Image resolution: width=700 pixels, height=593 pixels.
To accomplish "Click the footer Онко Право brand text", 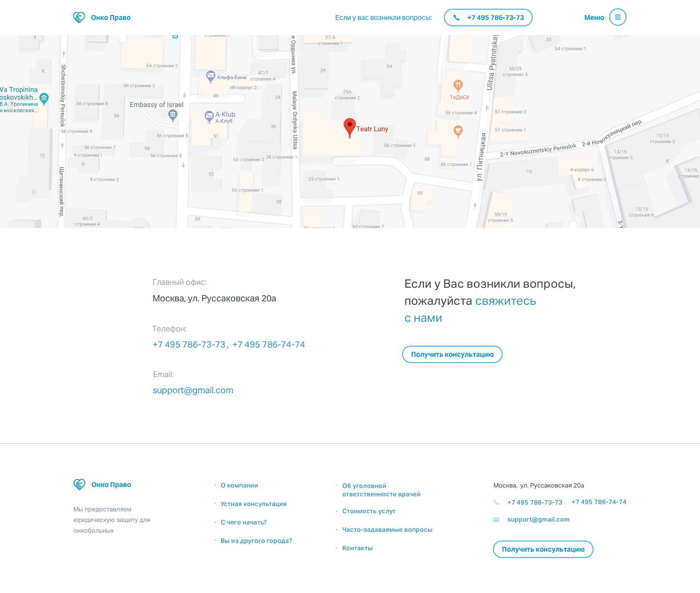I will 111,485.
